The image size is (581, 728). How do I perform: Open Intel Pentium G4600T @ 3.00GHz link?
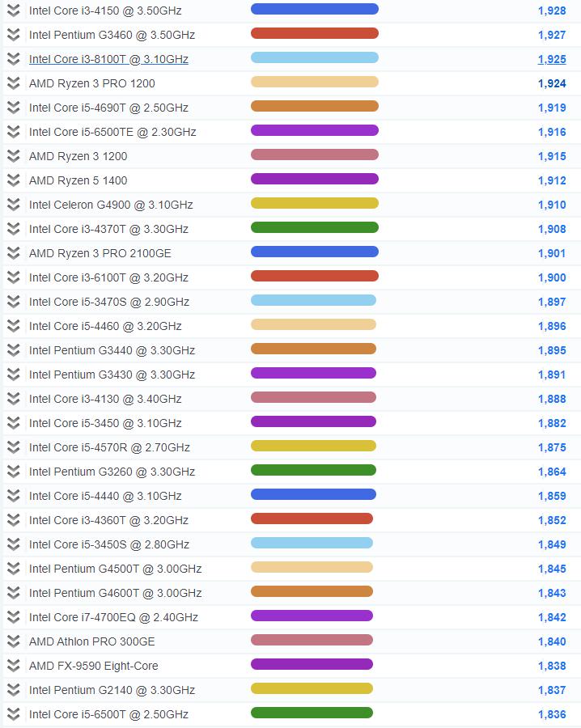click(x=115, y=594)
